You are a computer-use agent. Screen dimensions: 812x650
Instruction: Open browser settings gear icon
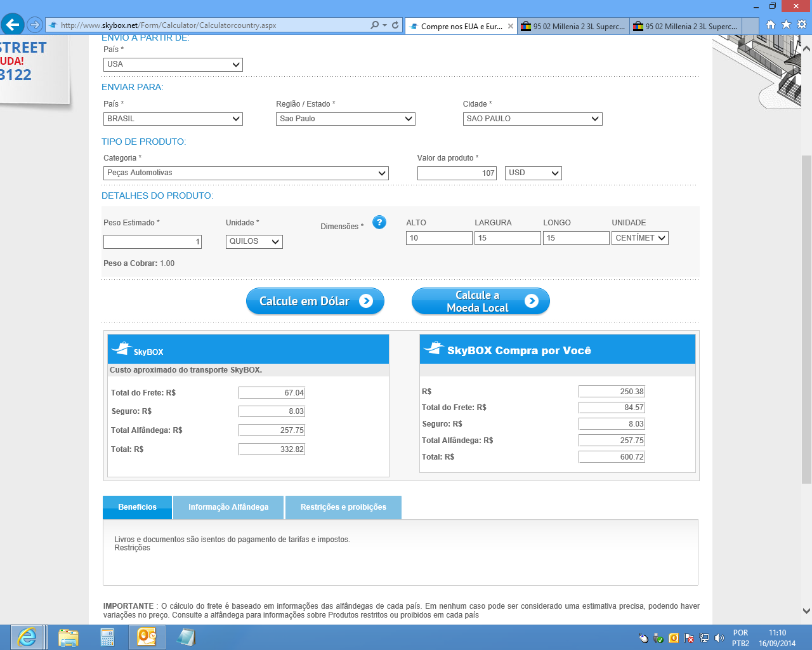[802, 25]
